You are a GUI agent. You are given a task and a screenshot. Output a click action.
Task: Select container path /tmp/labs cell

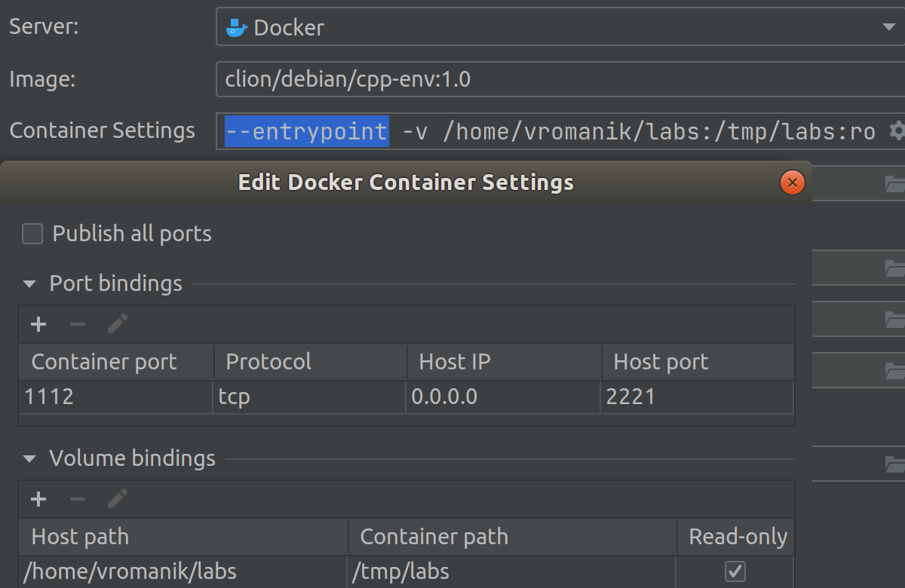(x=511, y=571)
